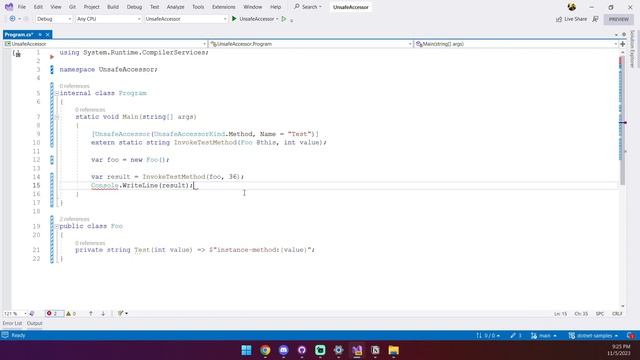Open the code cleanup brush icon

click(x=121, y=313)
